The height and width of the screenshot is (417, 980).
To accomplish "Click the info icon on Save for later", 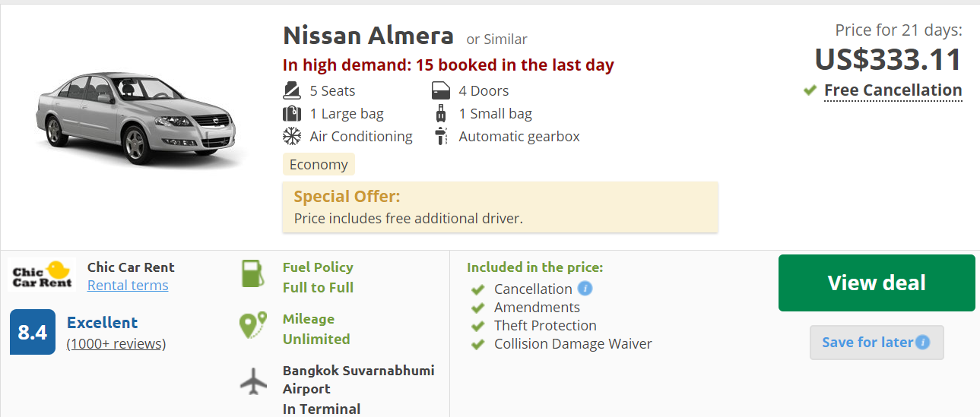I will pyautogui.click(x=923, y=342).
